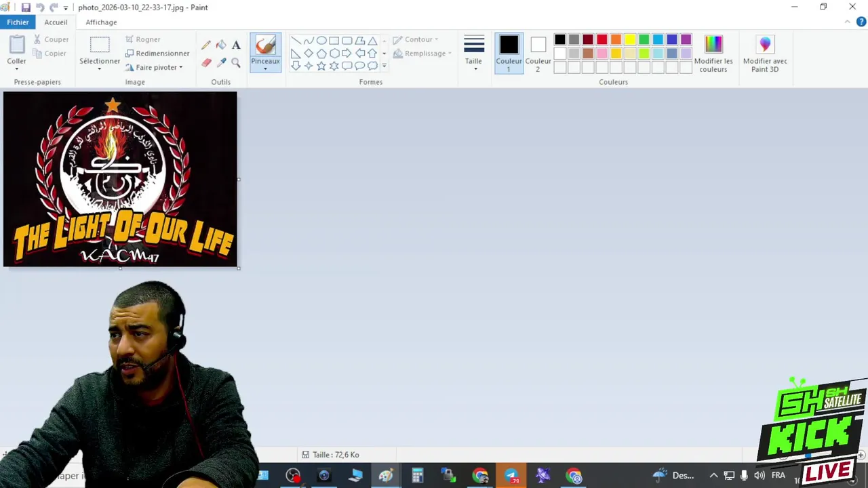Switch to the Accueil tab

(x=56, y=22)
